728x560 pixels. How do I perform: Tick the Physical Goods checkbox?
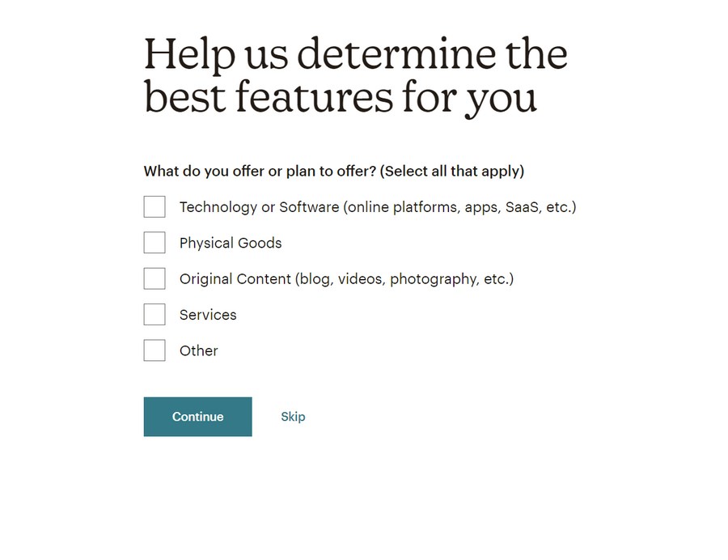[x=154, y=243]
